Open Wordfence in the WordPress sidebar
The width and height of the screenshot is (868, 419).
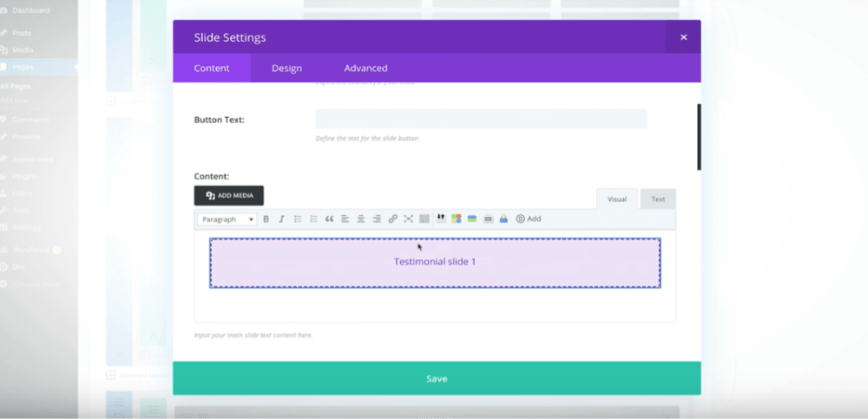coord(31,250)
